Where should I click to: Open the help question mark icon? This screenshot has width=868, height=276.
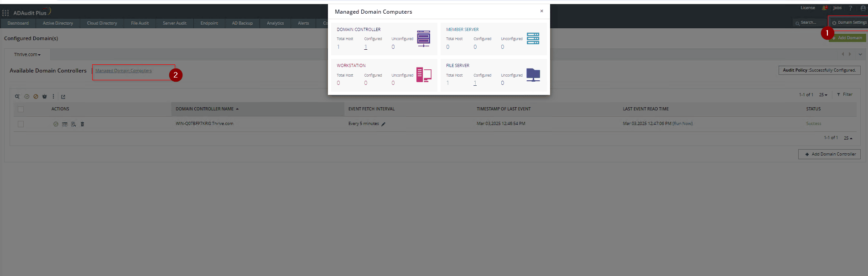(850, 8)
